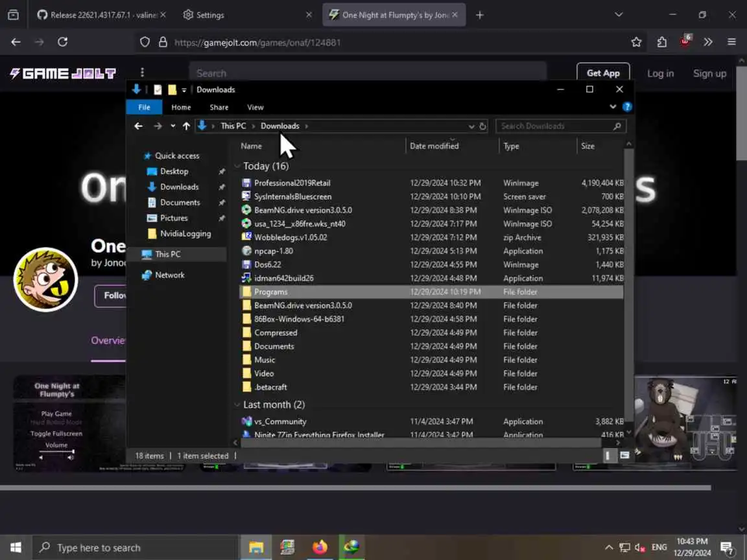Open File Explorer help icon
This screenshot has width=747, height=560.
(x=627, y=107)
